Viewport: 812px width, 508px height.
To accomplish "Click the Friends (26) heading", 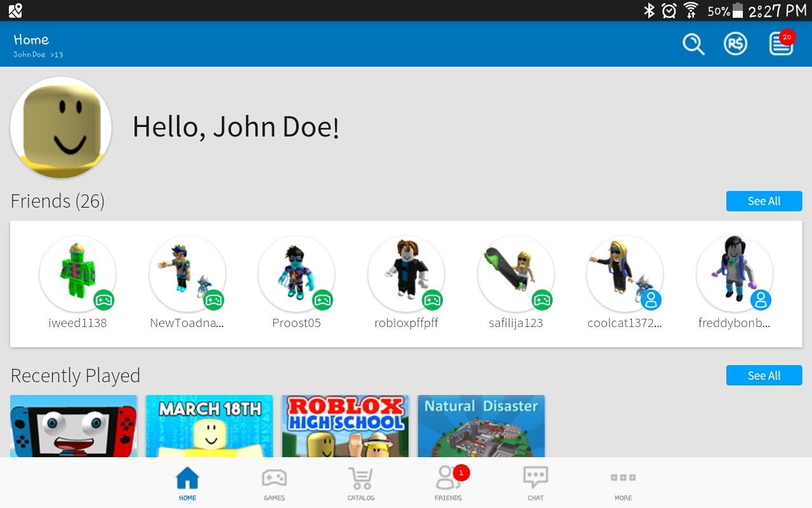I will [58, 201].
